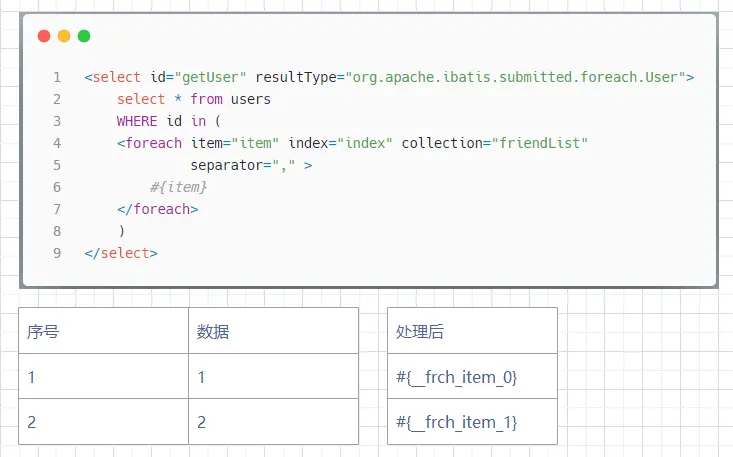Click the index value 'index' on line 4
733x457 pixels.
point(365,143)
